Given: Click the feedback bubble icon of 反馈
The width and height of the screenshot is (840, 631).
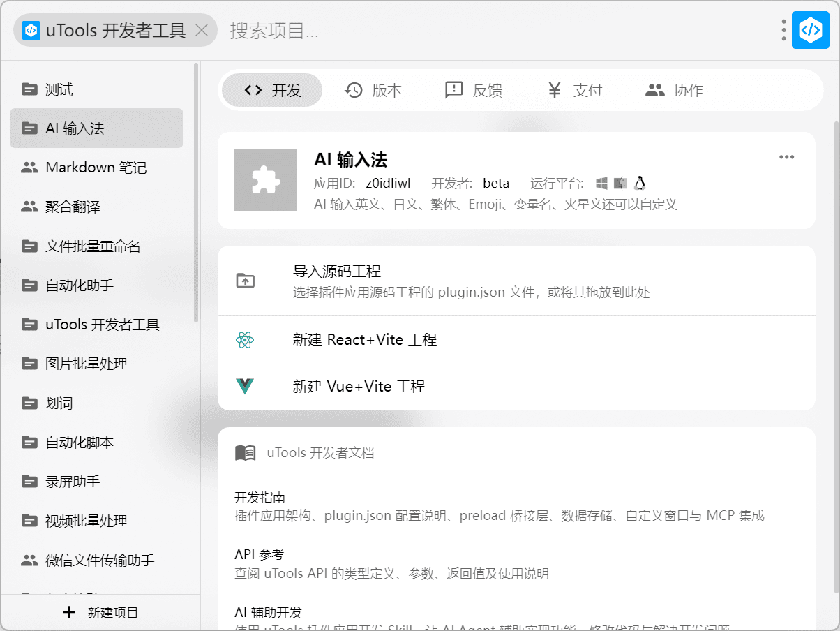Looking at the screenshot, I should coord(454,90).
